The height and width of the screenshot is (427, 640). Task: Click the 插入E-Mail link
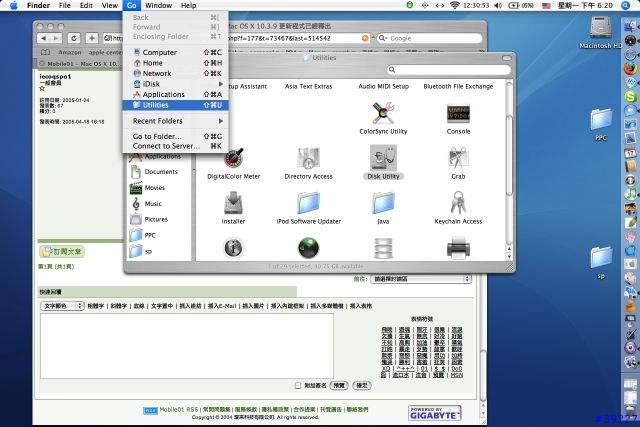(x=222, y=306)
